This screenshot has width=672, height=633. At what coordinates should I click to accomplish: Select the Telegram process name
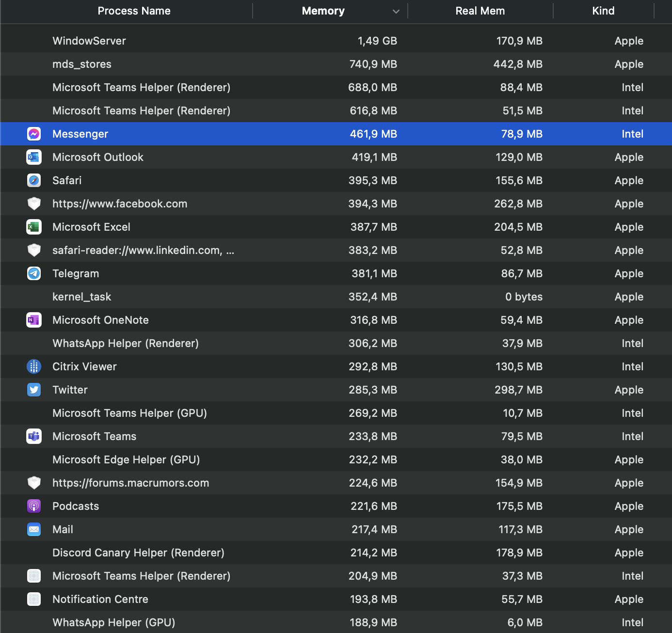76,274
